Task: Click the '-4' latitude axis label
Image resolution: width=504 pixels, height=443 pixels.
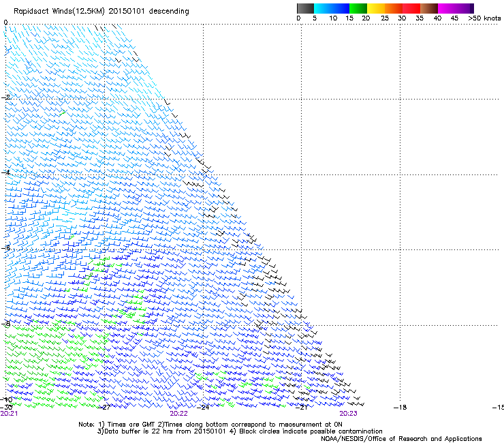Action: pyautogui.click(x=5, y=172)
